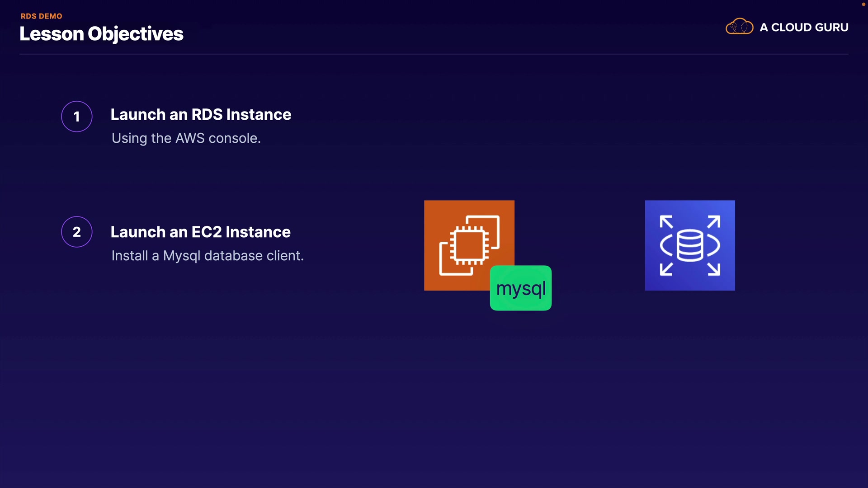Viewport: 868px width, 488px height.
Task: Click Install a Mysql database client text
Action: (x=208, y=256)
